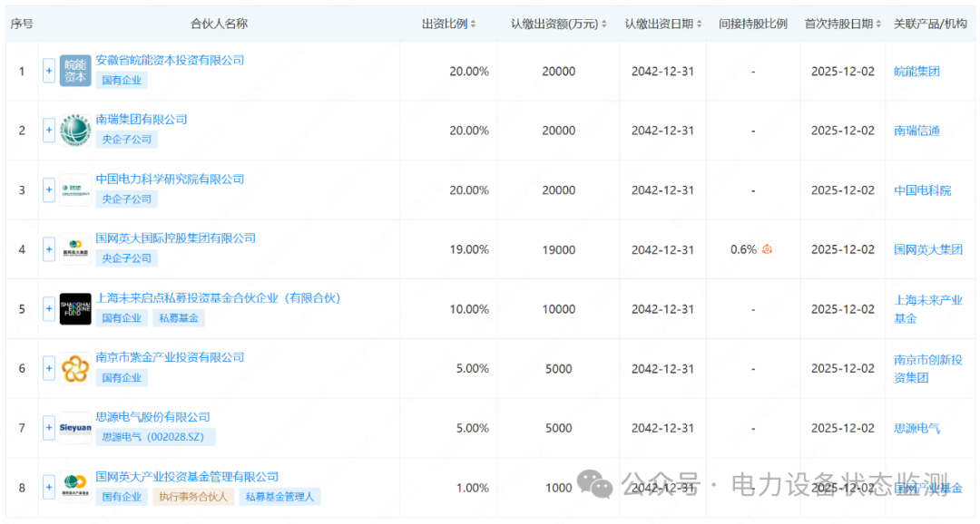The height and width of the screenshot is (524, 980).
Task: Click the Sieyuan company logo
Action: pos(75,428)
